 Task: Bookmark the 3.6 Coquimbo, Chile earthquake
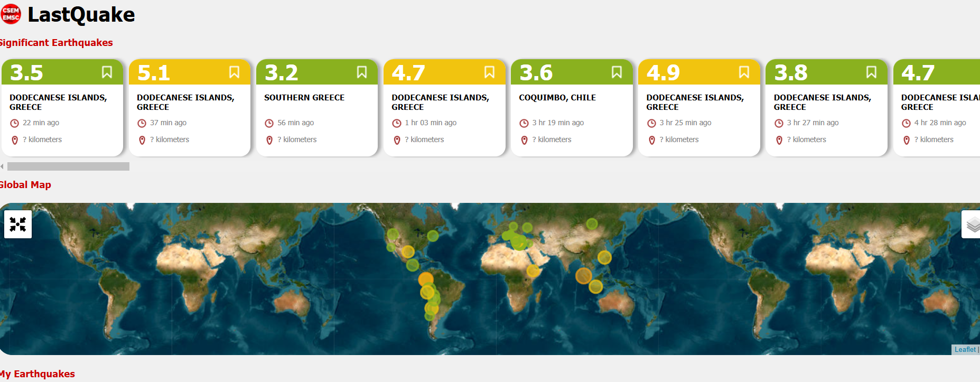coord(617,72)
